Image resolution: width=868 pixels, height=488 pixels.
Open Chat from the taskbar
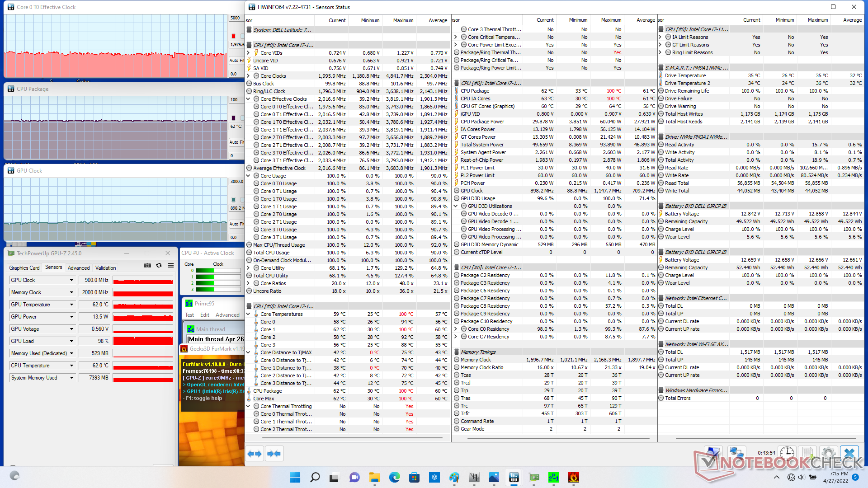click(x=354, y=477)
